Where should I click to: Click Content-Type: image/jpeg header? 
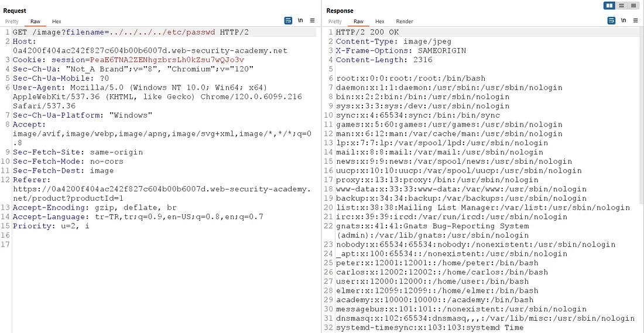394,42
